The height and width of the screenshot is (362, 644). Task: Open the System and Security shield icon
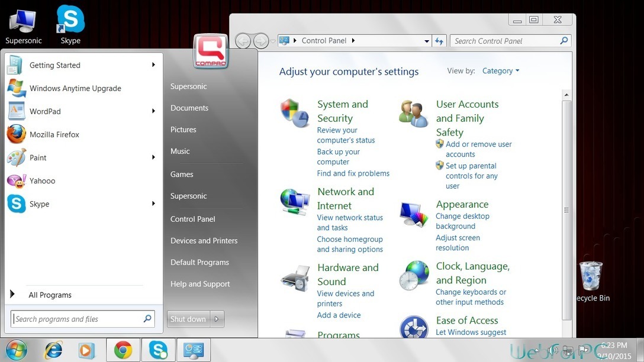point(295,112)
